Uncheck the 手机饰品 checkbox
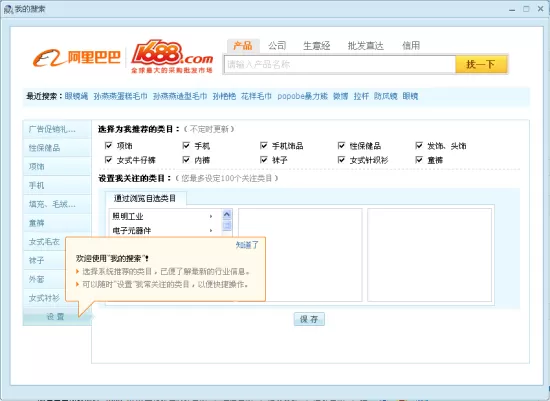Screen dimensions: 550x401 (x=264, y=145)
